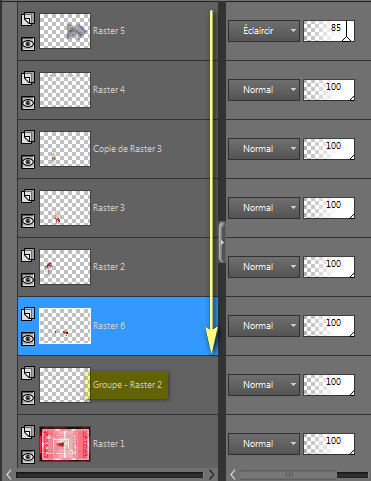Click the Copie de Raster 3 opacity slider
Viewport: 371px width, 481px height.
329,149
